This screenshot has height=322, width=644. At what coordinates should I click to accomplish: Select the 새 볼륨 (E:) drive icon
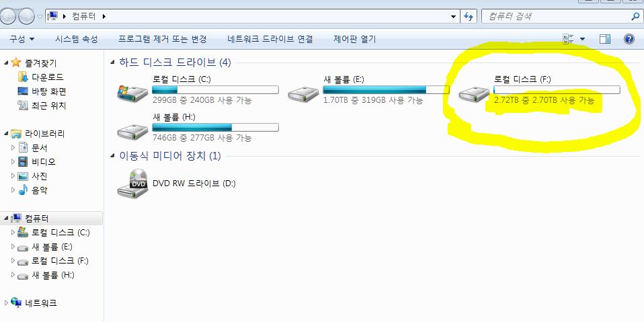pos(303,95)
